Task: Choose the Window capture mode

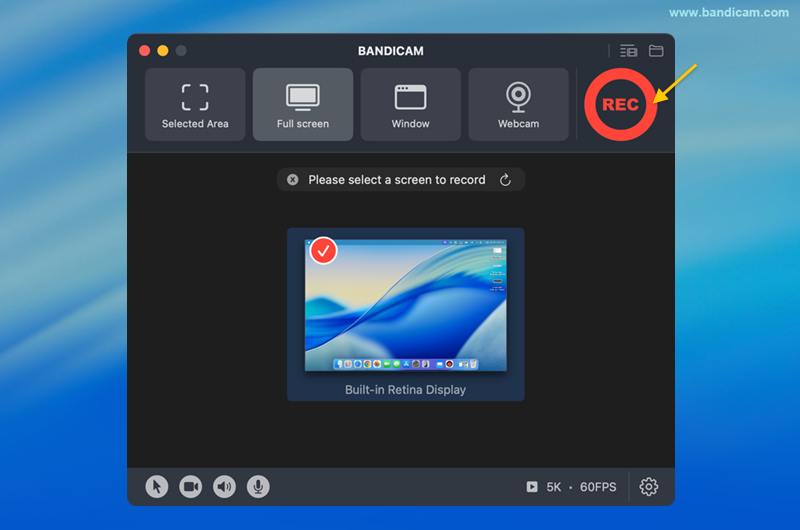Action: 410,105
